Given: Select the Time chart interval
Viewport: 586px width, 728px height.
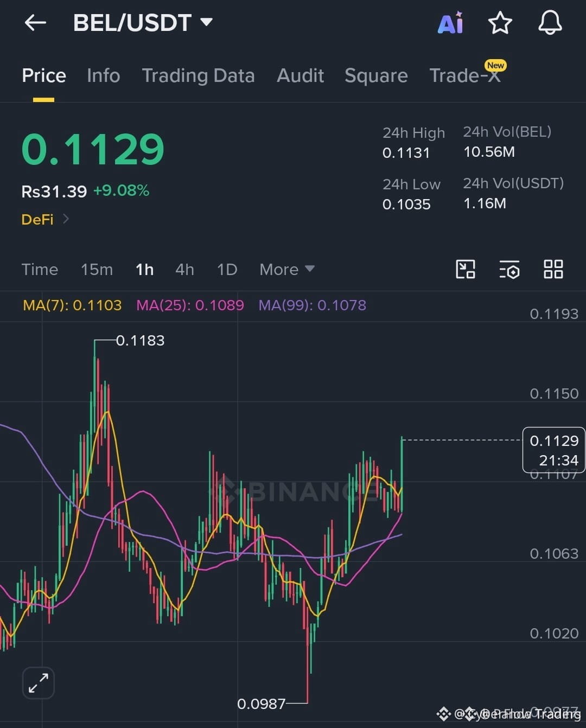Looking at the screenshot, I should [x=40, y=270].
